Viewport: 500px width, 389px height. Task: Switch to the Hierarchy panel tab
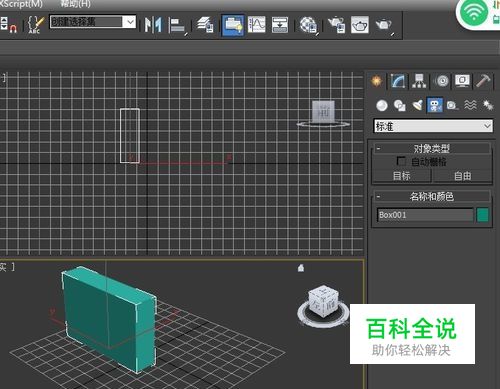419,81
